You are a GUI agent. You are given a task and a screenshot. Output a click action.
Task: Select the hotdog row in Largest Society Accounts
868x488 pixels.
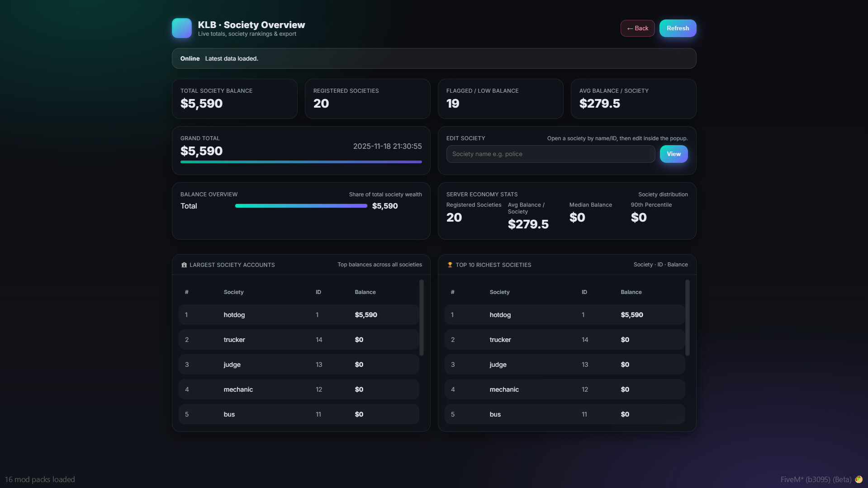tap(299, 314)
